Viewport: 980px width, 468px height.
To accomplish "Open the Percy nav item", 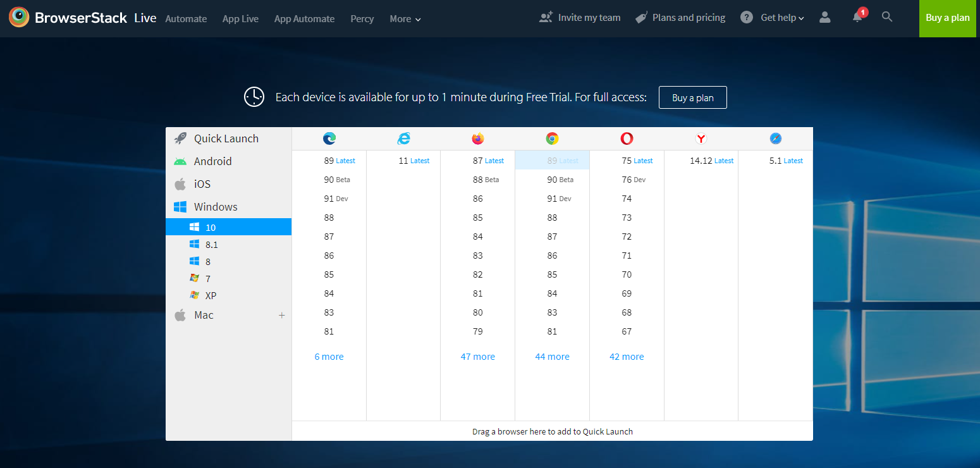I will click(x=362, y=19).
